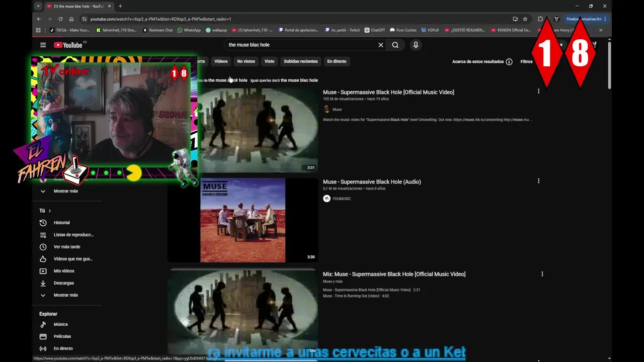Image resolution: width=644 pixels, height=362 pixels.
Task: Open the Muse - Supermassive Black Hole (Audio) title
Action: 372,182
